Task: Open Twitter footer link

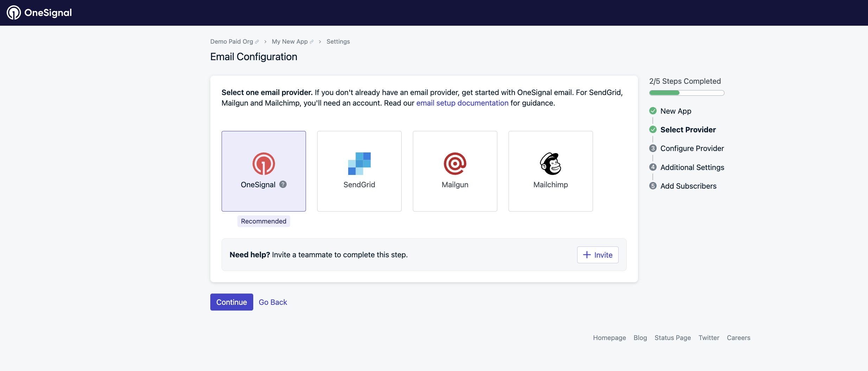Action: pyautogui.click(x=709, y=338)
